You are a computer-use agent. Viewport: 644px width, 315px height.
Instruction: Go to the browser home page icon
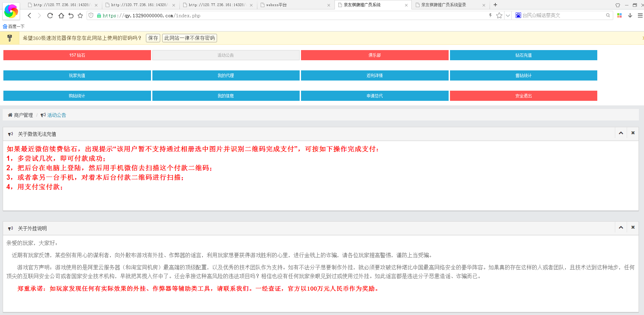pyautogui.click(x=61, y=16)
